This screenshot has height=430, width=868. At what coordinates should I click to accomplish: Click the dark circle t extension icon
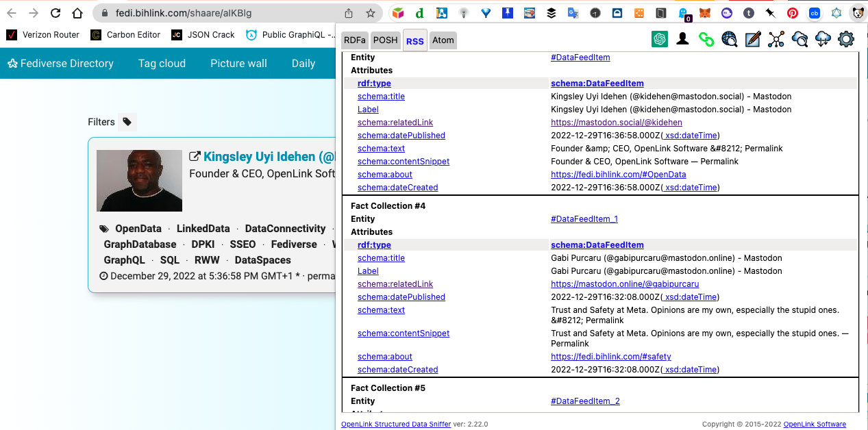(x=749, y=13)
